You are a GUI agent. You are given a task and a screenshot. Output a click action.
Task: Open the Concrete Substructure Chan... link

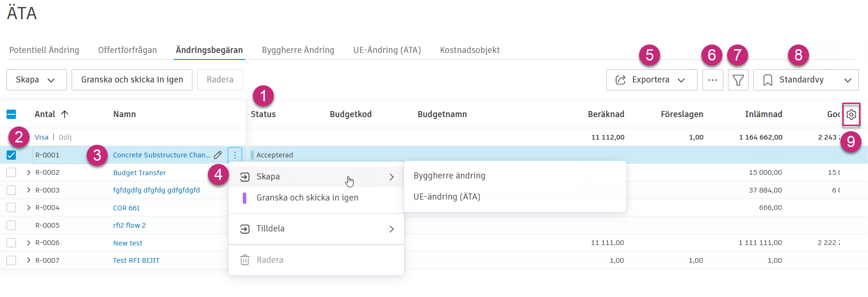point(162,155)
